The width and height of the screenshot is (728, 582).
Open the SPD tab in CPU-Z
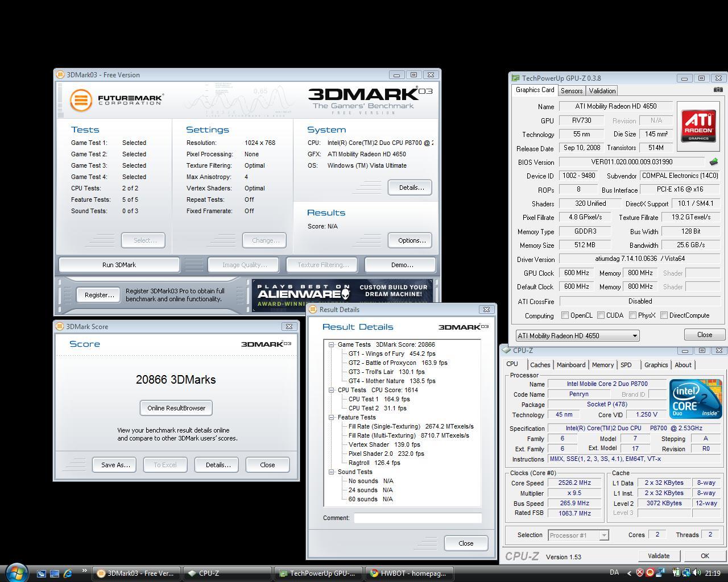pyautogui.click(x=626, y=365)
